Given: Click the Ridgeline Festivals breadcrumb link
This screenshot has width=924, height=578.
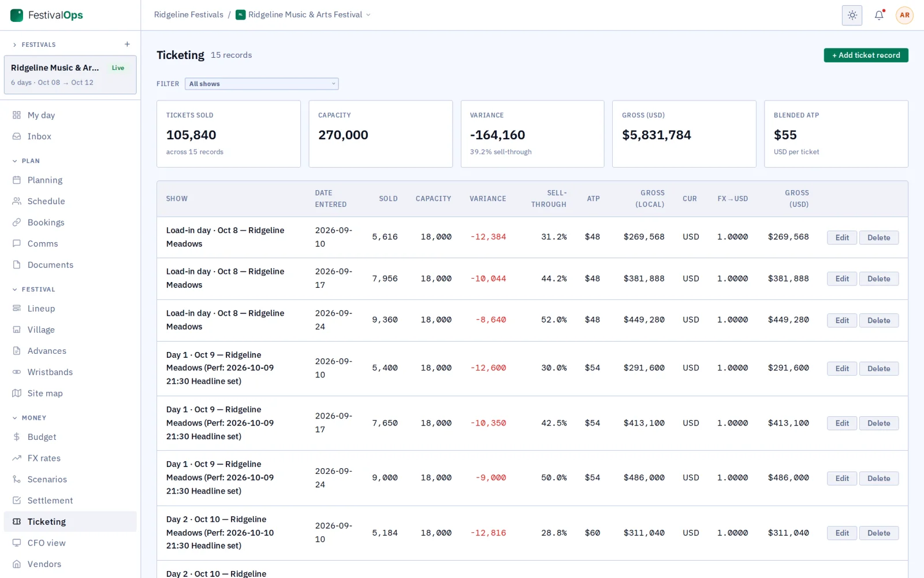Looking at the screenshot, I should coord(188,15).
